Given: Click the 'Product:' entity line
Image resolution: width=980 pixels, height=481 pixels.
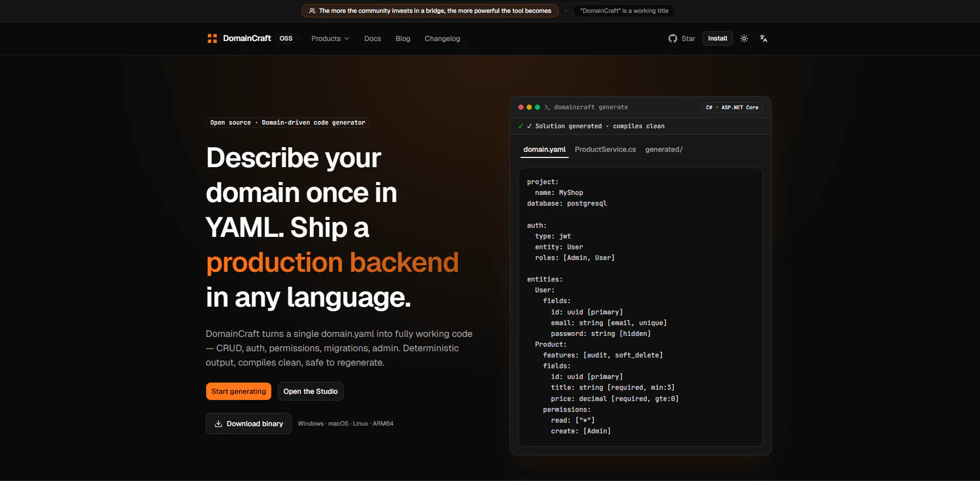Looking at the screenshot, I should point(551,345).
